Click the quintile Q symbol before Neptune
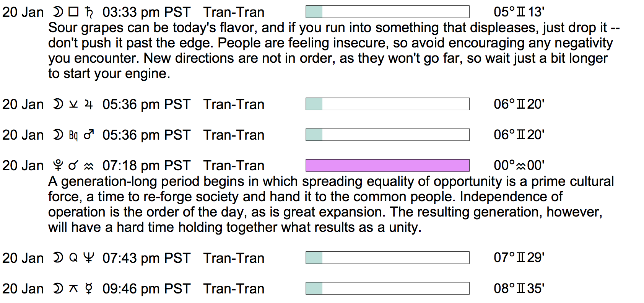The image size is (644, 303). tap(73, 258)
